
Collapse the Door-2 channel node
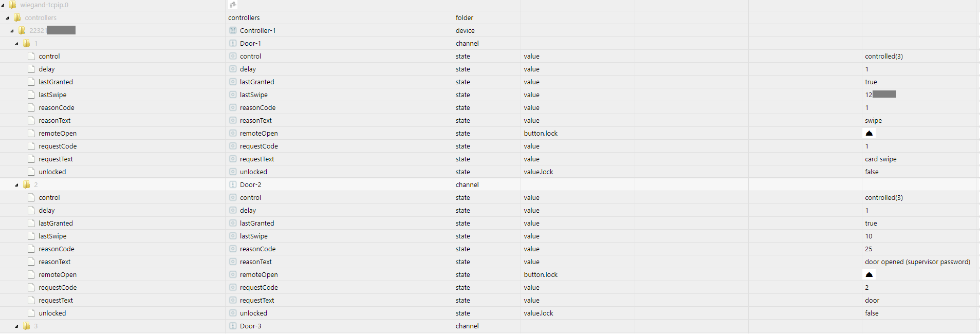tap(16, 185)
